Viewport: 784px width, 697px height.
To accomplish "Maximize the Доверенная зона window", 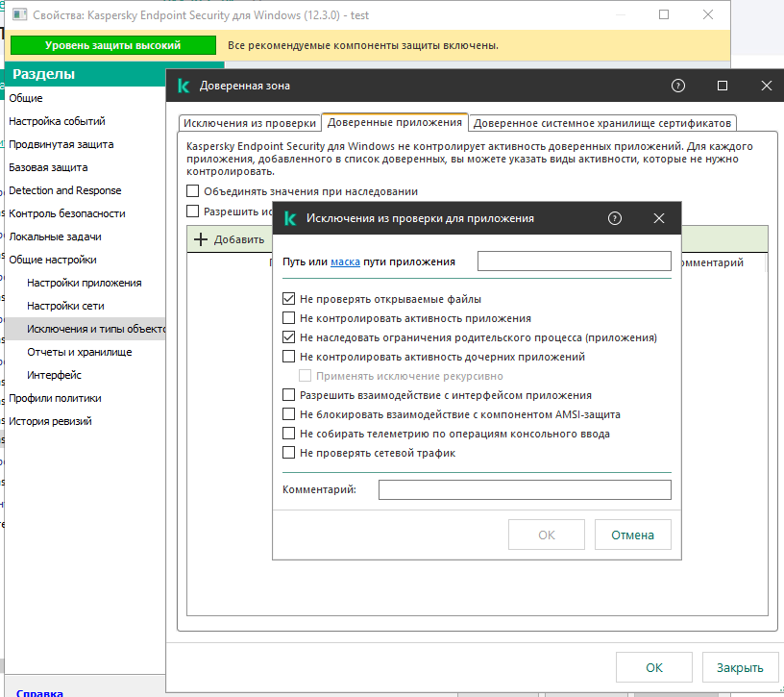I will 723,86.
